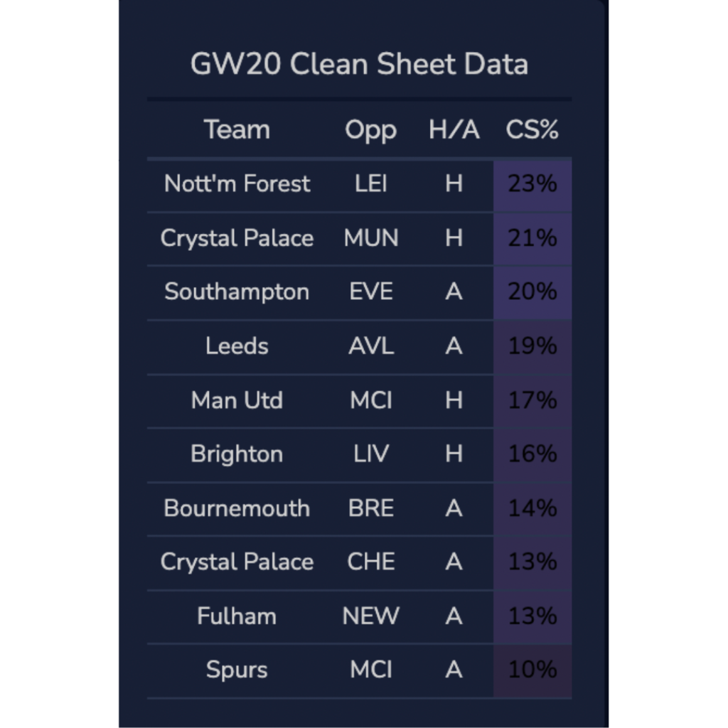Select the 17% cell for Man Utd
This screenshot has width=728, height=728.
pyautogui.click(x=532, y=400)
